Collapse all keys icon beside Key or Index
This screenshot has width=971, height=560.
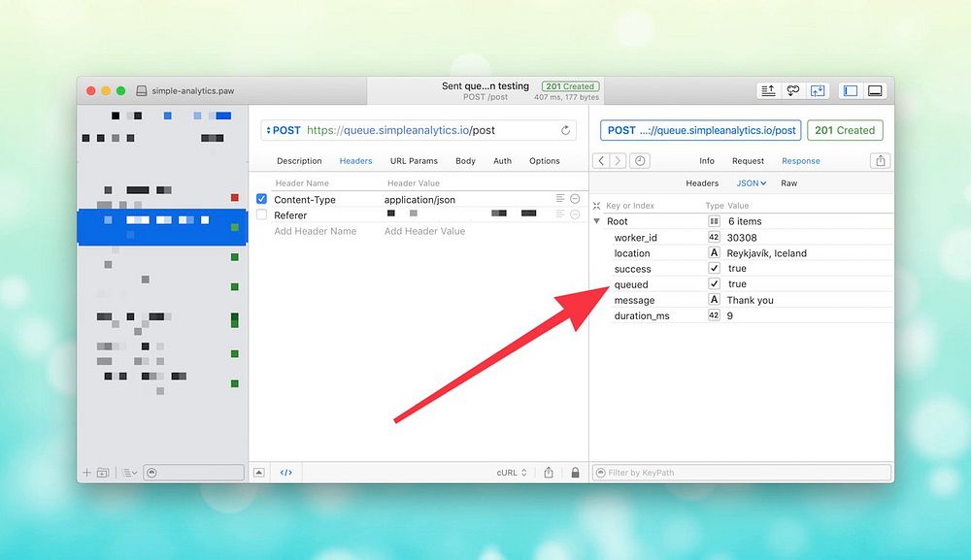596,206
